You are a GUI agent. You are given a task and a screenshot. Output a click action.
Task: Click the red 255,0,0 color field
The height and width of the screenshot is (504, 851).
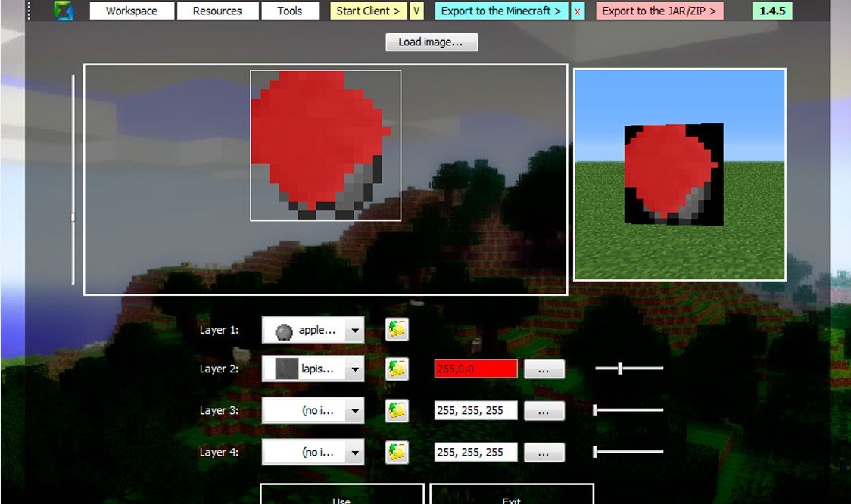pos(475,369)
